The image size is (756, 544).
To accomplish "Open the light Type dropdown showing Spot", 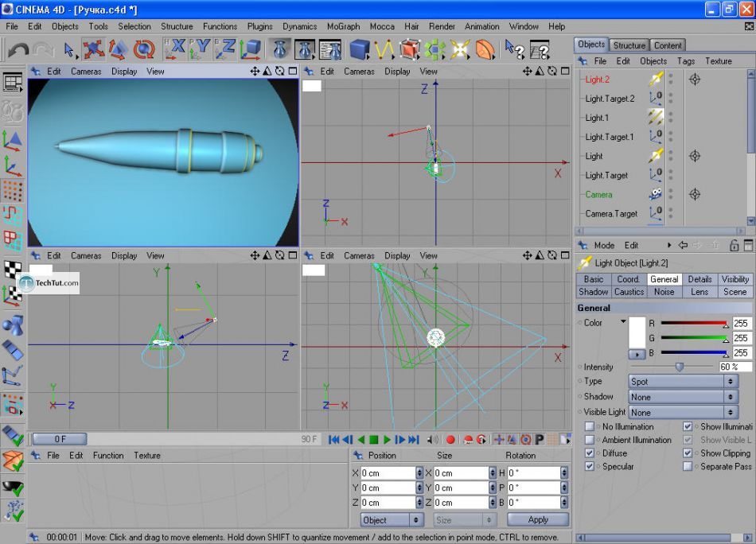I will pyautogui.click(x=683, y=382).
